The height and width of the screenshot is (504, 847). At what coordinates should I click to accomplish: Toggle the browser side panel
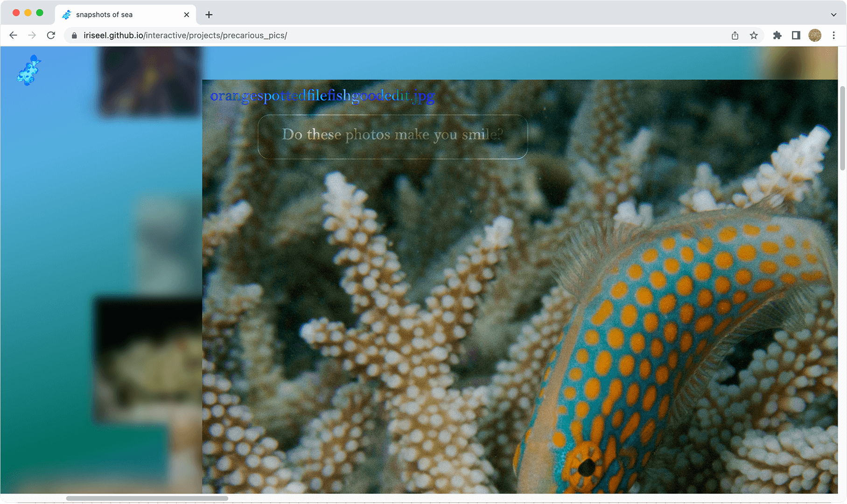click(796, 35)
